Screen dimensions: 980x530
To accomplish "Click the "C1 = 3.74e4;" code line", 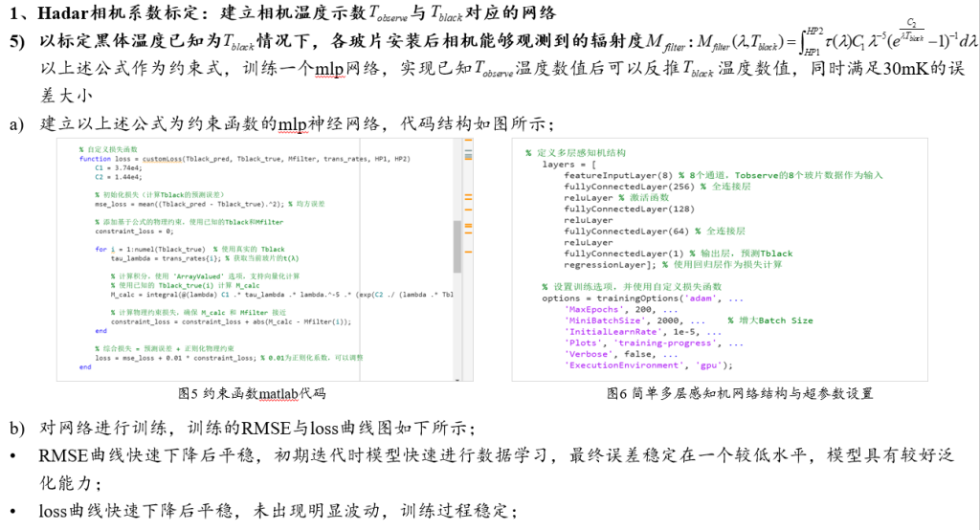I will 117,166.
